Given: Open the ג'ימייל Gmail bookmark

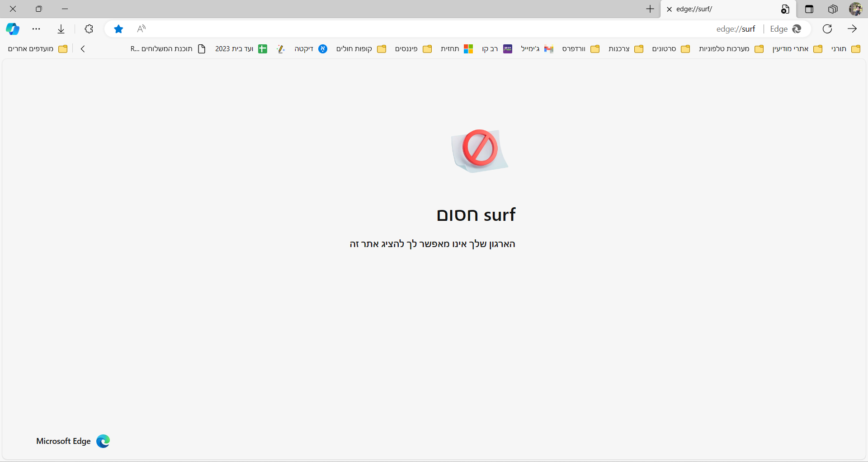Looking at the screenshot, I should [537, 49].
